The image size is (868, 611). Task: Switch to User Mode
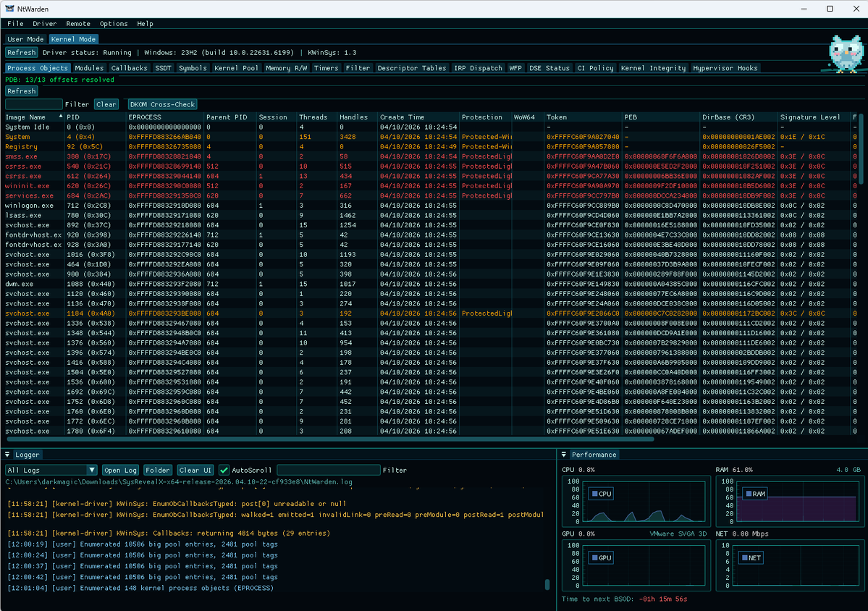coord(25,39)
